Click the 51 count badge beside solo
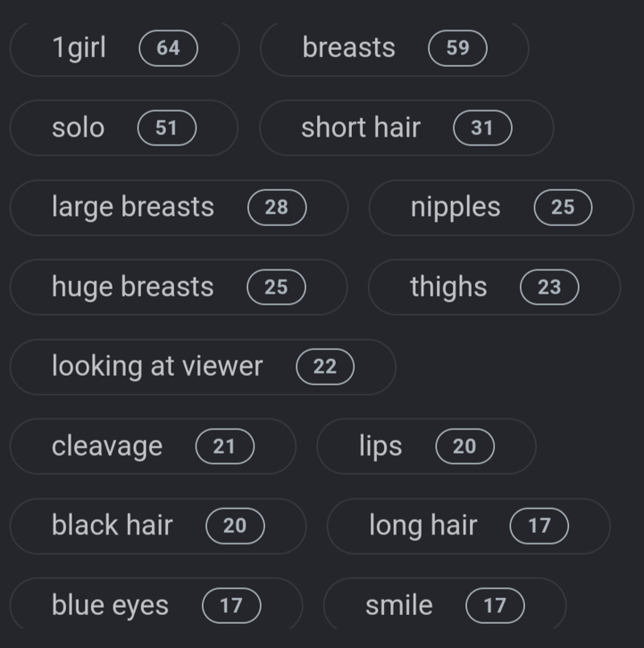Viewport: 644px width, 648px height. click(167, 128)
